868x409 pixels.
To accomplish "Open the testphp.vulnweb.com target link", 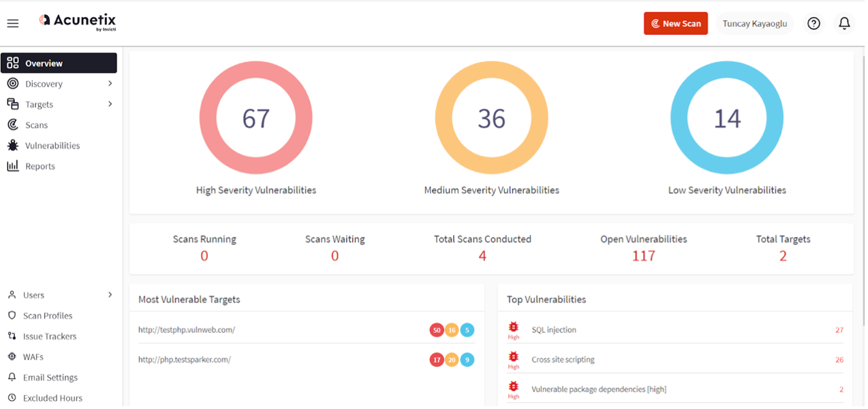I will [x=187, y=330].
